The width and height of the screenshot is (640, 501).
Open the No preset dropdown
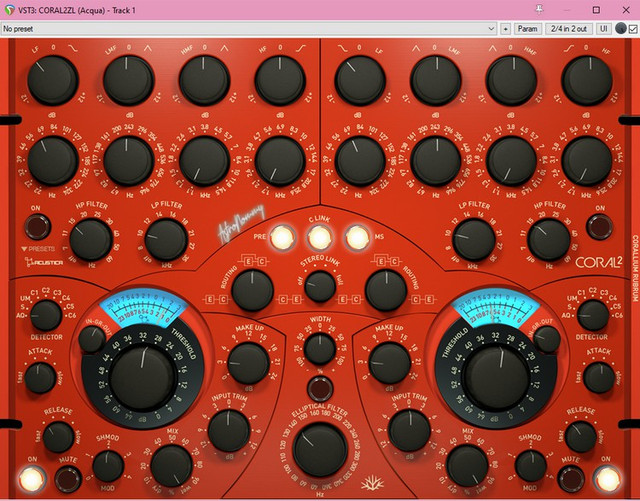[249, 29]
